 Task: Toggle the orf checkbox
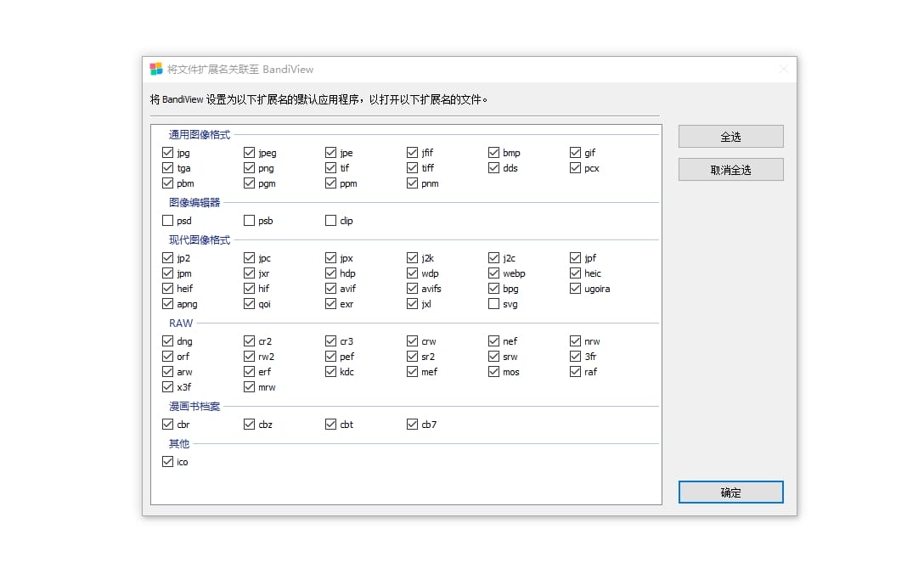click(x=167, y=356)
